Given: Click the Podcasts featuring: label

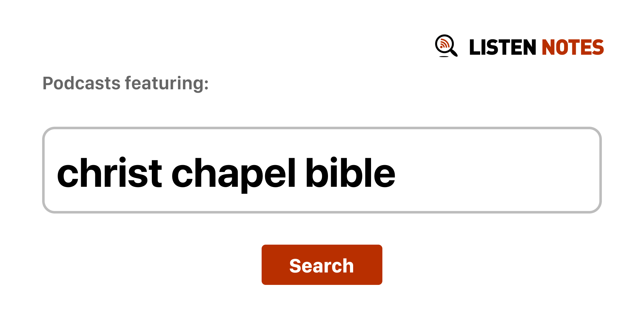Looking at the screenshot, I should [x=125, y=83].
